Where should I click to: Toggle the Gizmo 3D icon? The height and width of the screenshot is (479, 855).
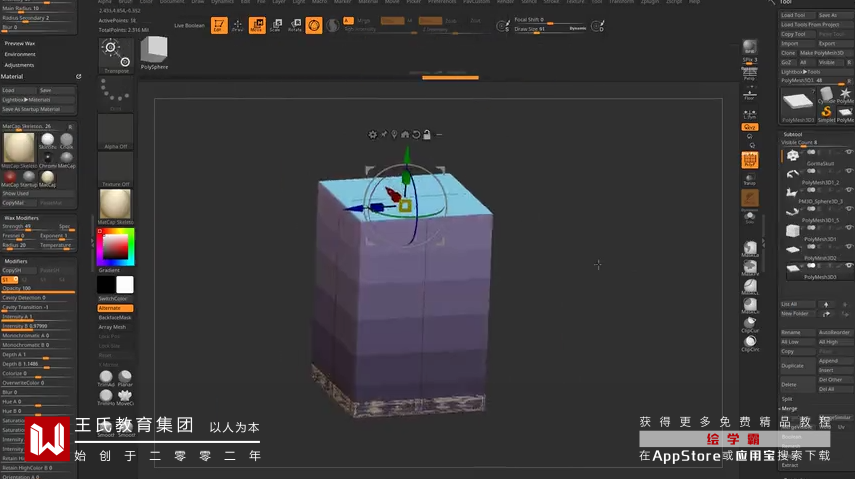click(314, 25)
